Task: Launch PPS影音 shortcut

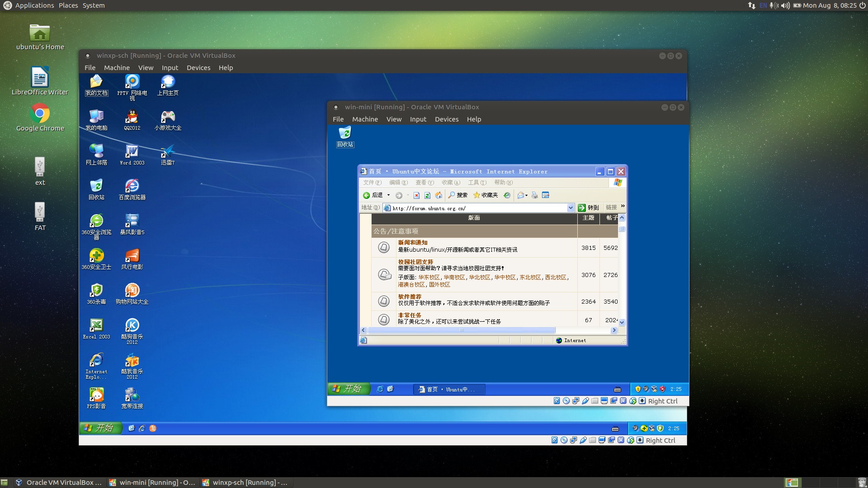Action: 96,398
